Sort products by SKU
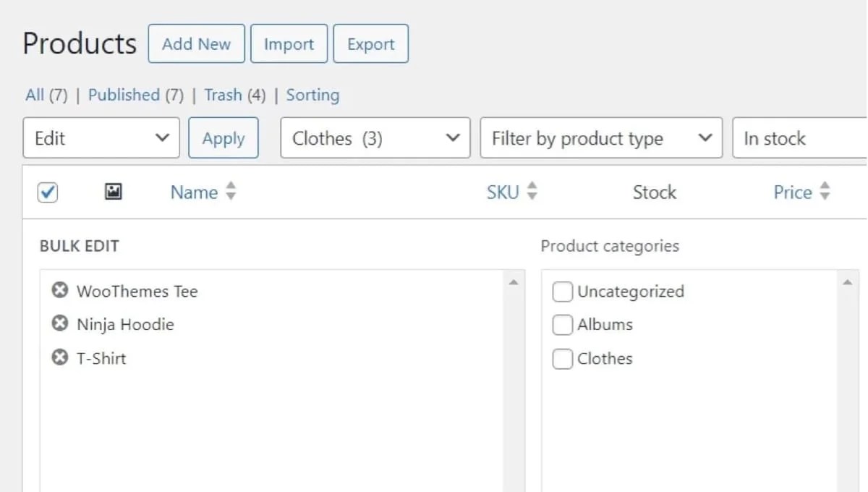 tap(503, 192)
